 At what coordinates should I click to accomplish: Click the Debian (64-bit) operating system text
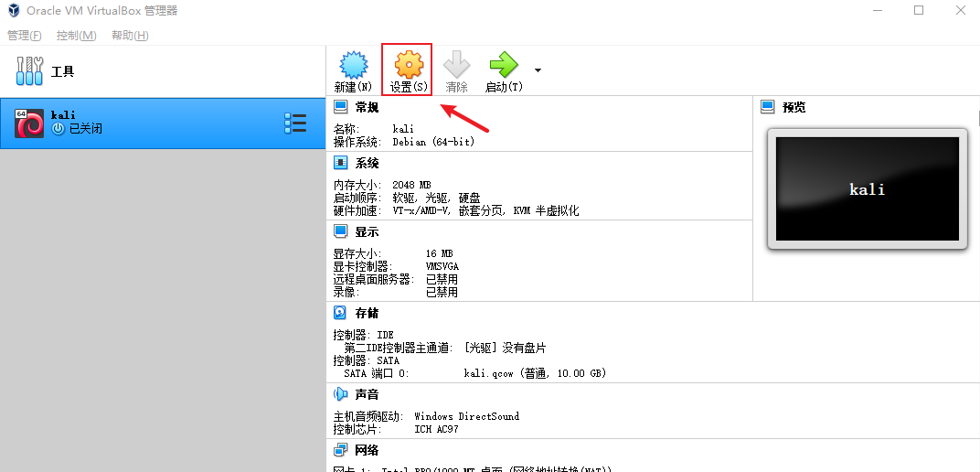pos(433,142)
